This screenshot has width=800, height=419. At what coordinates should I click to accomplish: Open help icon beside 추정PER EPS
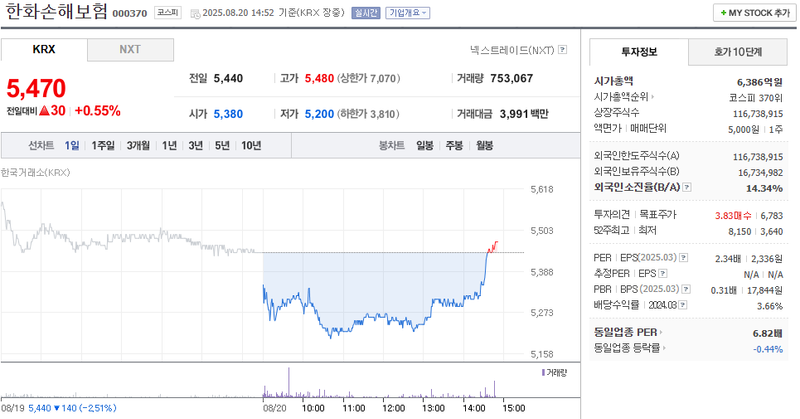[663, 274]
